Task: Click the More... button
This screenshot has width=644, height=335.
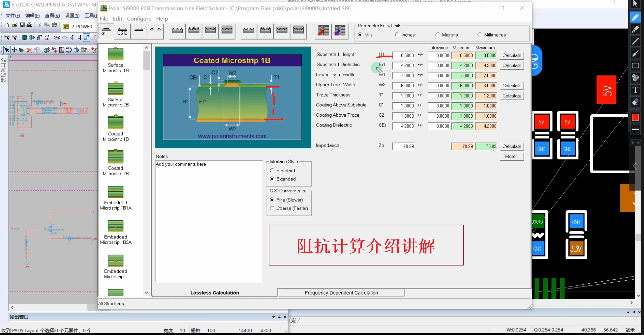Action: (512, 156)
